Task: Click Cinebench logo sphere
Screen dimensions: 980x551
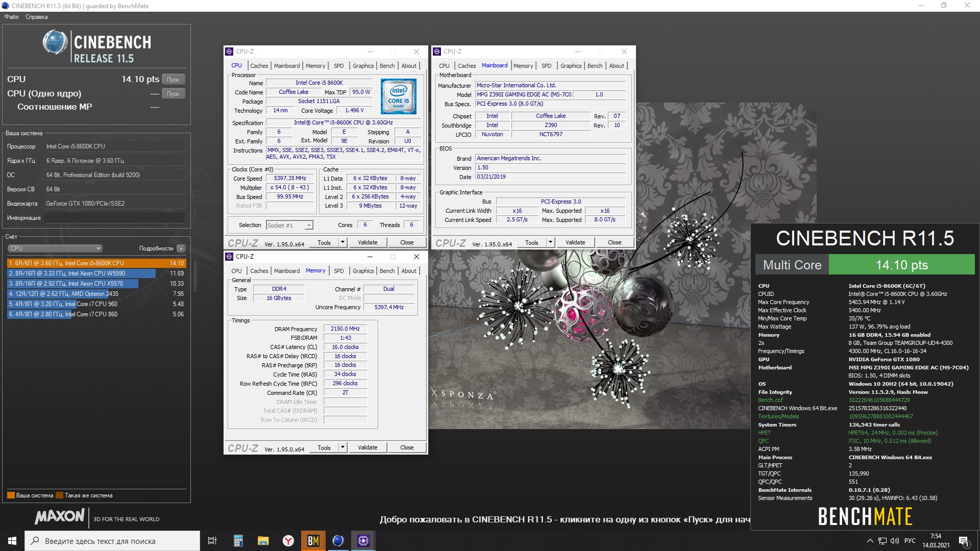Action: coord(55,42)
